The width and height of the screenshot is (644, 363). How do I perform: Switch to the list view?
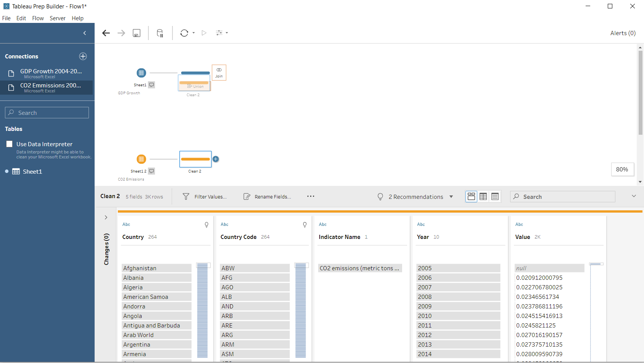point(495,197)
